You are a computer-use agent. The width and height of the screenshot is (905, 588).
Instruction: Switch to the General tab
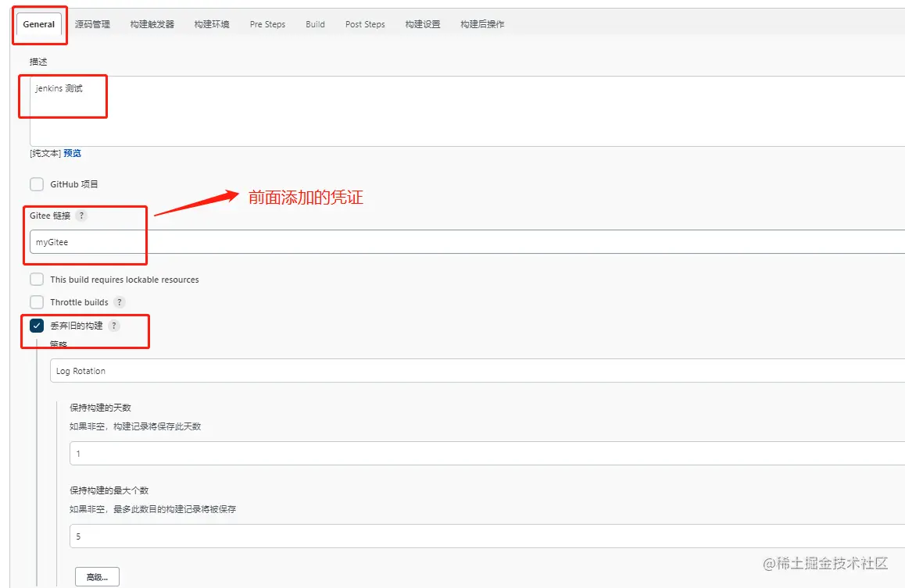[x=38, y=24]
